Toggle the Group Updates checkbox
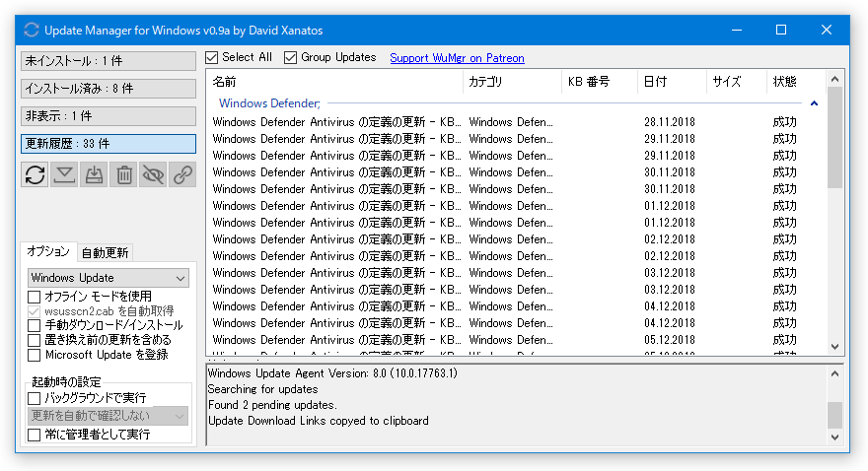The height and width of the screenshot is (471, 868). click(x=290, y=57)
